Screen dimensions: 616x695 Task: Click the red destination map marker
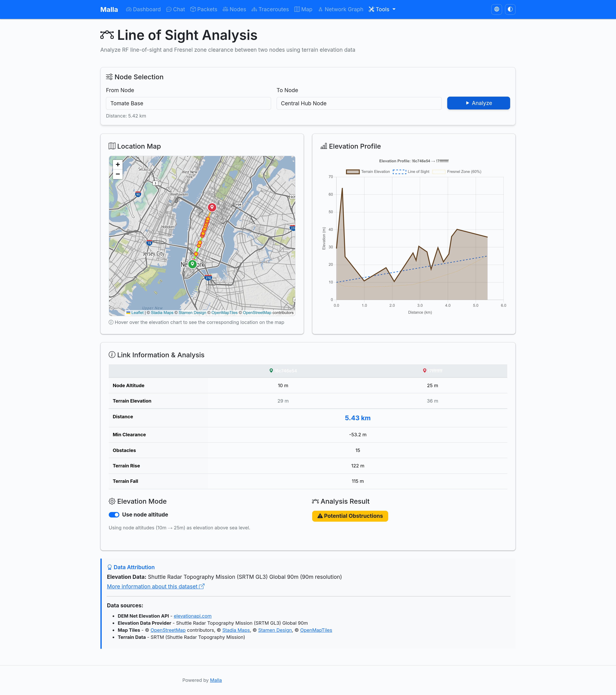click(212, 207)
